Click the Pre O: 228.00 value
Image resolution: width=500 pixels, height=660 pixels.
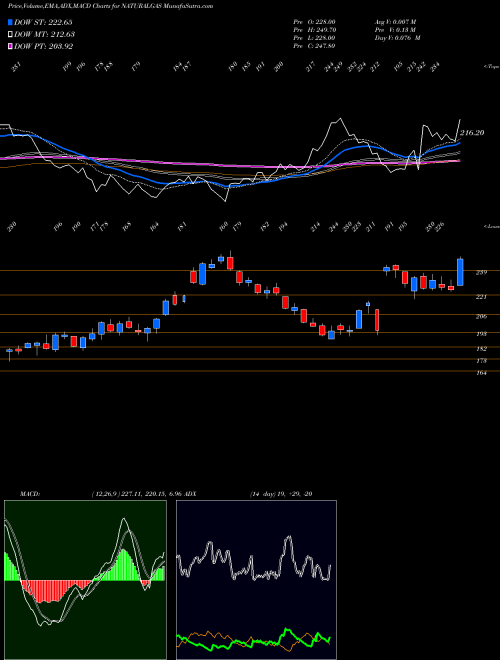tap(314, 22)
